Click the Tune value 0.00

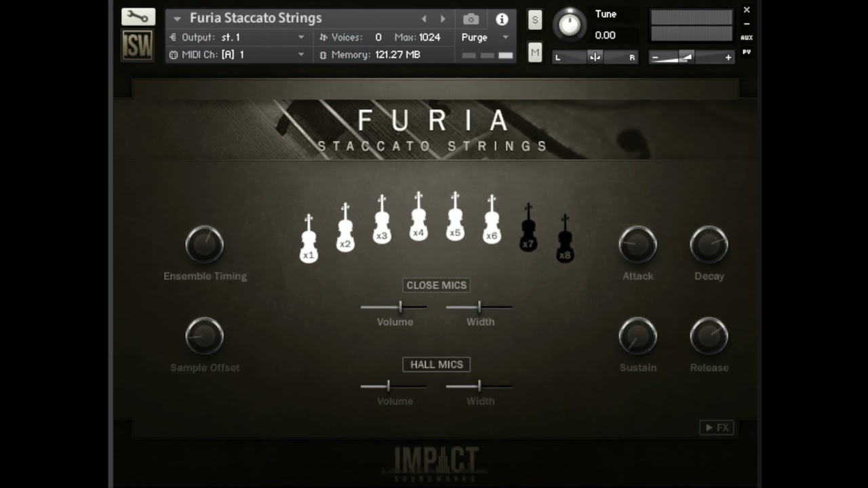point(606,35)
